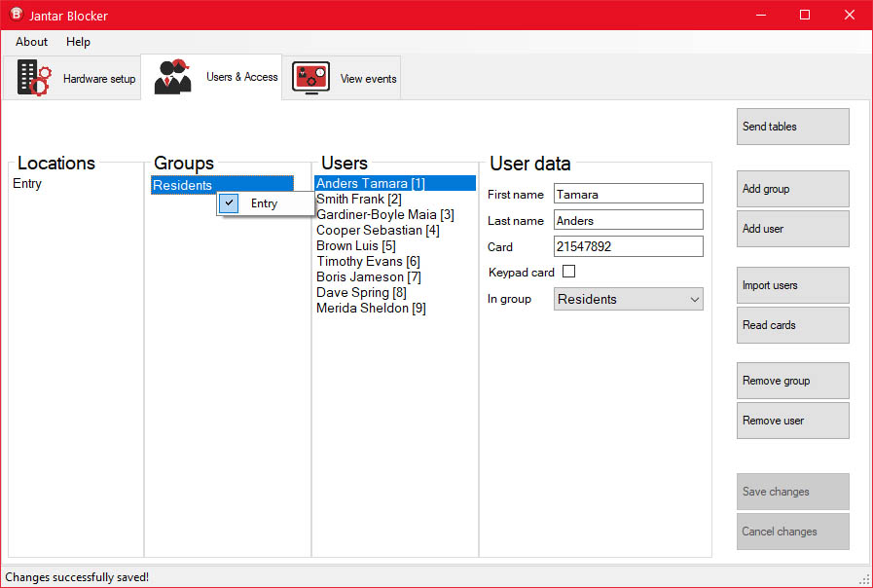873x588 pixels.
Task: Switch to the View events tab
Action: point(342,78)
